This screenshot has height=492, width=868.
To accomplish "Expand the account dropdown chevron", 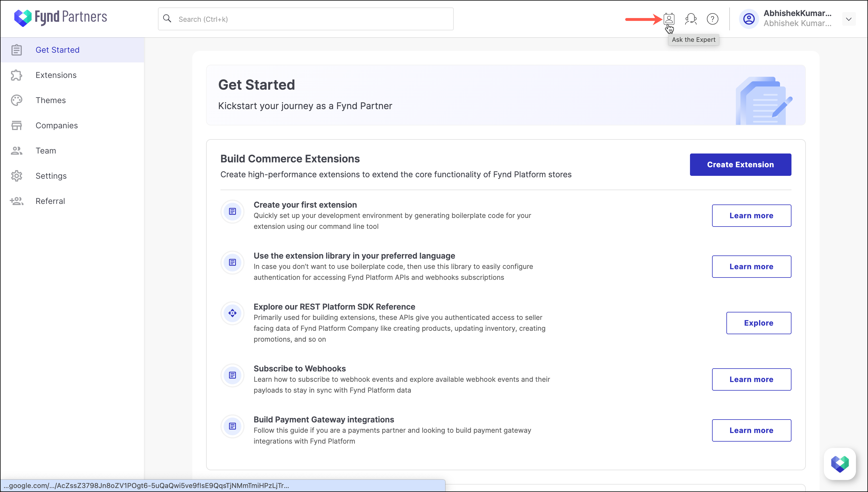I will 849,19.
